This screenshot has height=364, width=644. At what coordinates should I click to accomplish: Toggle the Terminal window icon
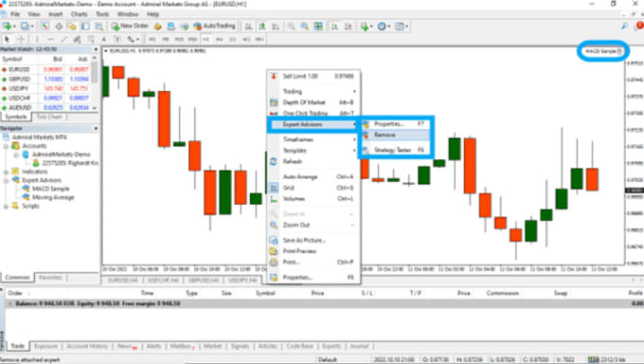click(x=85, y=26)
